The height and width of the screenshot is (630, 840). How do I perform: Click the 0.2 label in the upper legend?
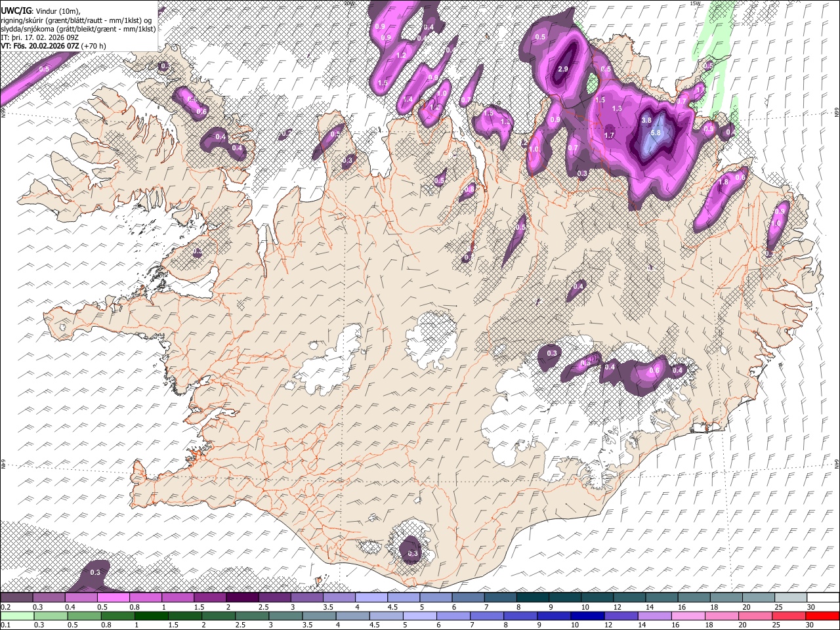[x=5, y=607]
